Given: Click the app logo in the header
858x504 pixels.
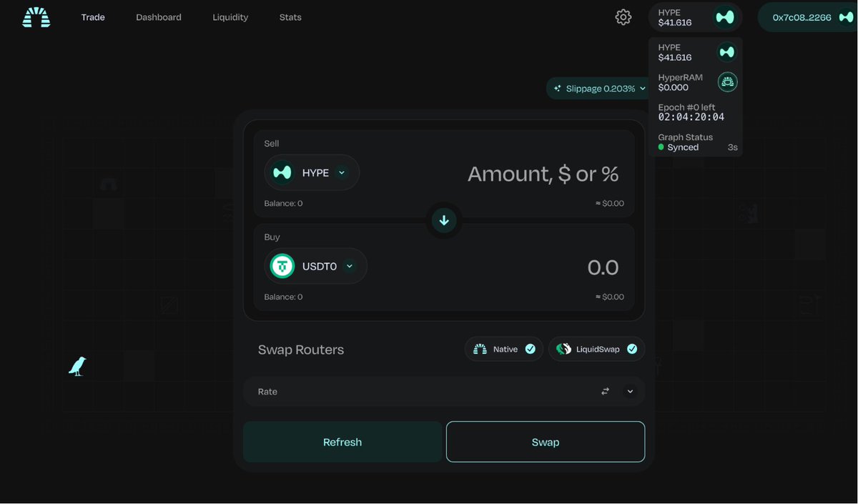Looking at the screenshot, I should [36, 17].
